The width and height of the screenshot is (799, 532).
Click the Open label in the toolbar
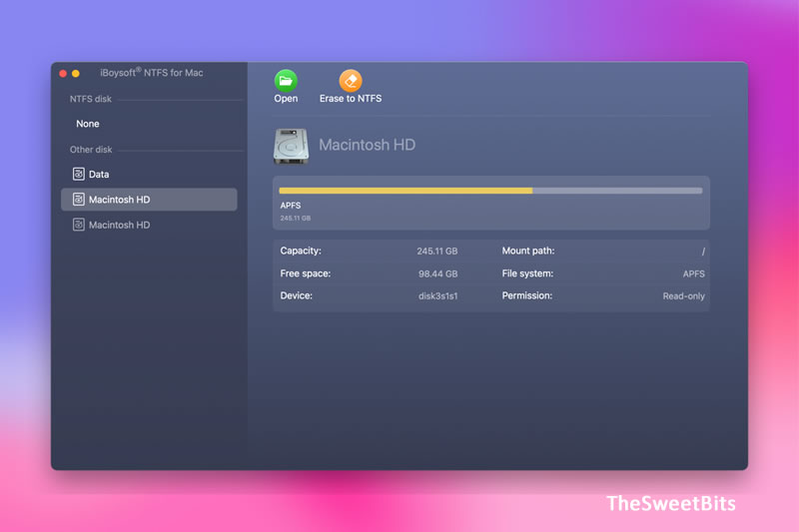point(286,99)
